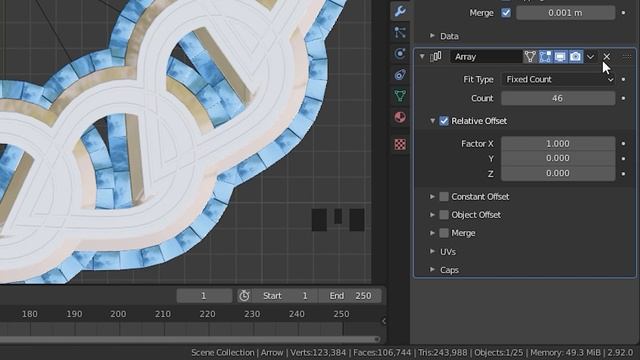Open the Fit Type Fixed Count dropdown
Viewport: 640px width, 360px height.
(x=558, y=79)
